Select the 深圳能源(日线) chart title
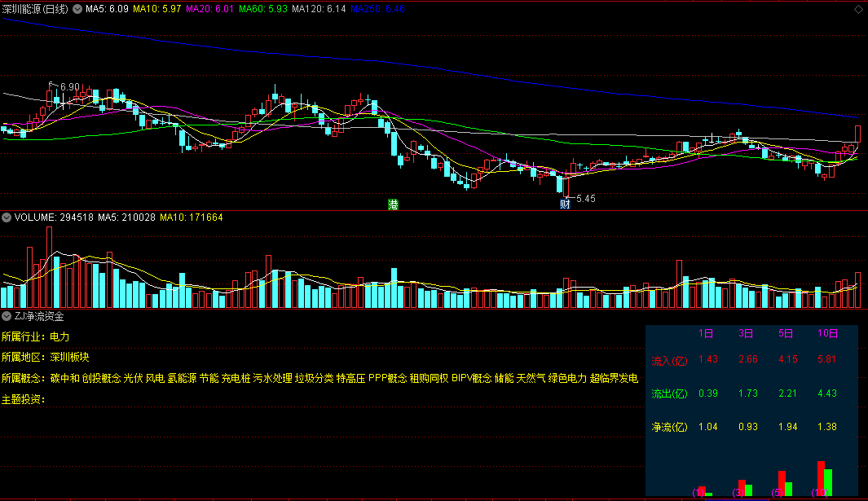This screenshot has height=501, width=868. coord(35,9)
